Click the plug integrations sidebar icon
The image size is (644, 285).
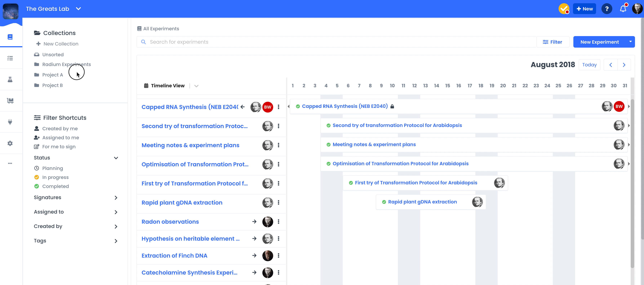click(x=10, y=122)
